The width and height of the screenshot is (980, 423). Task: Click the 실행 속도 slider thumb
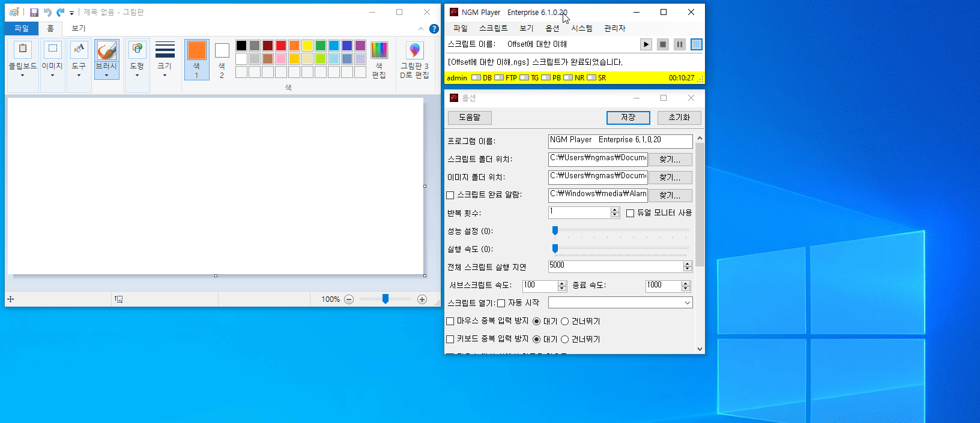point(555,249)
